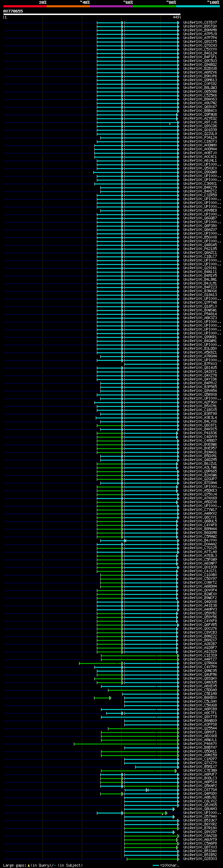Viewport: 223px width, 868px height.
Task: Open hit UniRef100_P41836
Action: pyautogui.click(x=200, y=433)
